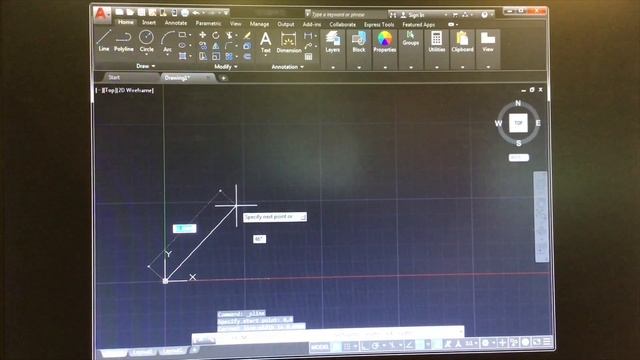Click the Rectangle draw icon
Screen dimensions: 640x360
click(182, 35)
